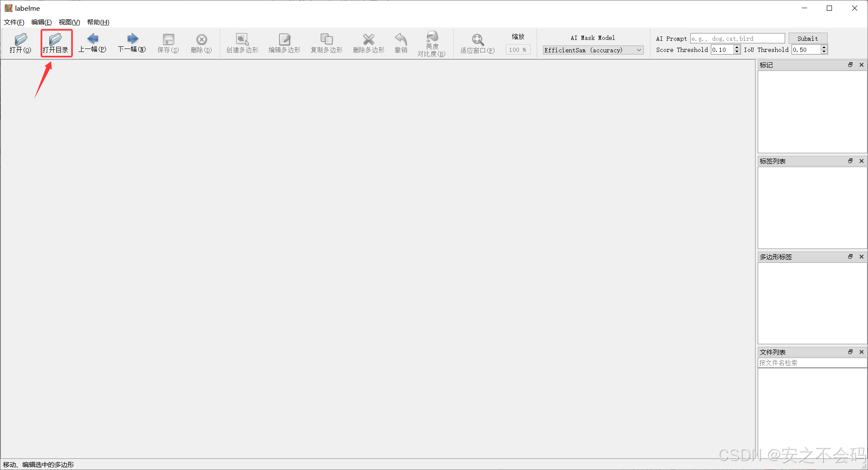Screen dimensions: 868x470
Task: Click the Submit button
Action: point(807,38)
